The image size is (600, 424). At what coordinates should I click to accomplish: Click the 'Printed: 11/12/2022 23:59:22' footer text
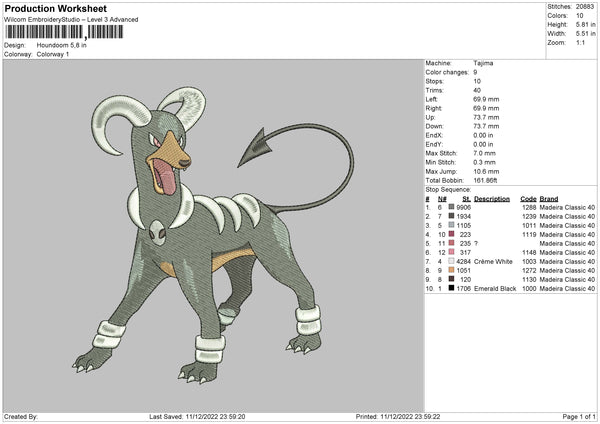point(398,417)
